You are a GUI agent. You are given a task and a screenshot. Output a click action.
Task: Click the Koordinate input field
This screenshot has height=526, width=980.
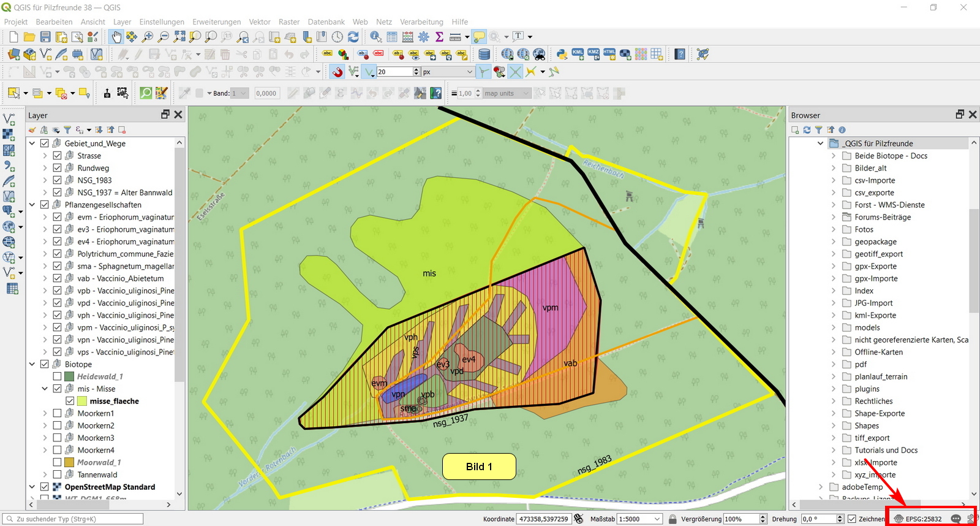click(x=543, y=519)
